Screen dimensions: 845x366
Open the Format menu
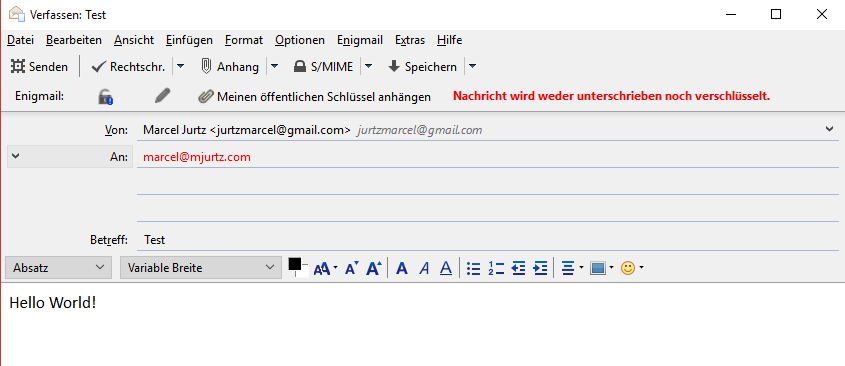(244, 40)
